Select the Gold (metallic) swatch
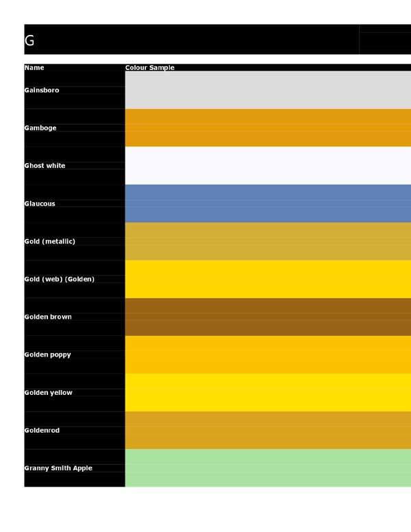The width and height of the screenshot is (411, 532). 268,241
